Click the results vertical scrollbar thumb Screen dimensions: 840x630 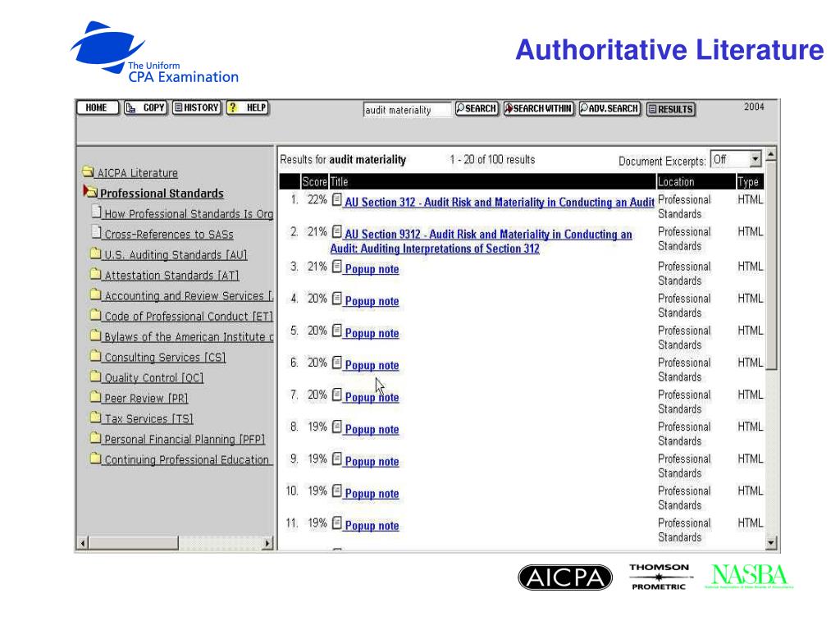[771, 266]
